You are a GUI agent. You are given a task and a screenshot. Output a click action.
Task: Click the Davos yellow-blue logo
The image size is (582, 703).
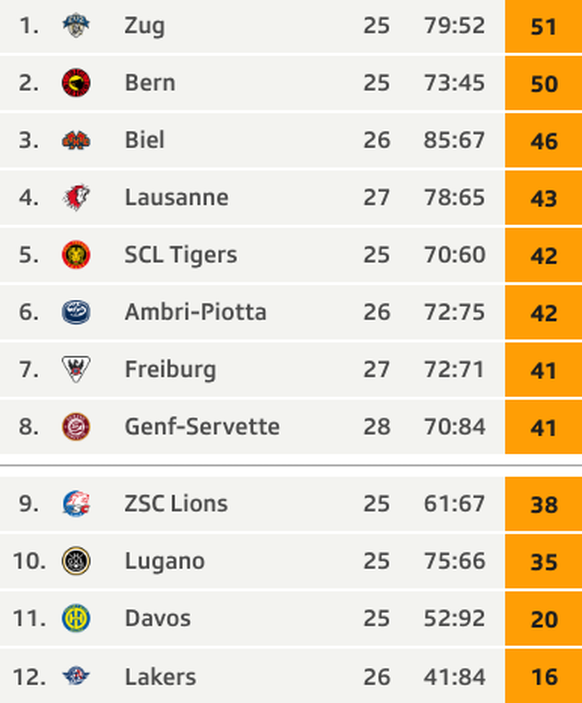[76, 618]
